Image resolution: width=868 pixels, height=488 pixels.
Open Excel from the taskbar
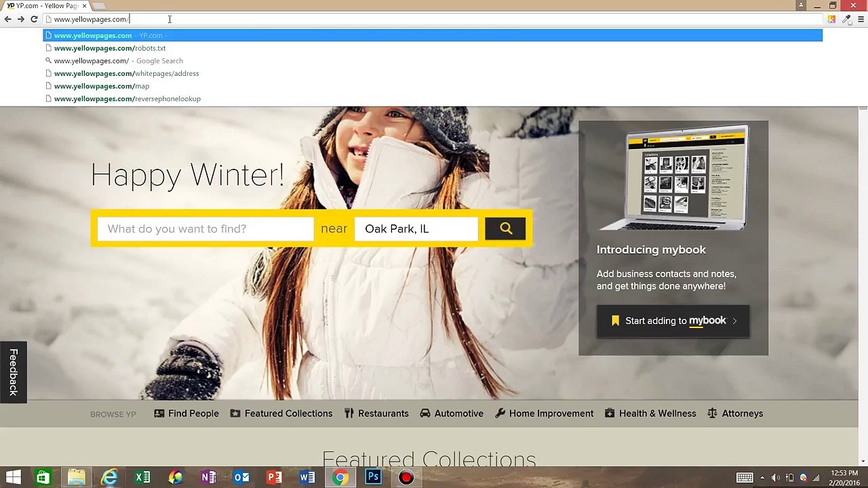pyautogui.click(x=142, y=478)
